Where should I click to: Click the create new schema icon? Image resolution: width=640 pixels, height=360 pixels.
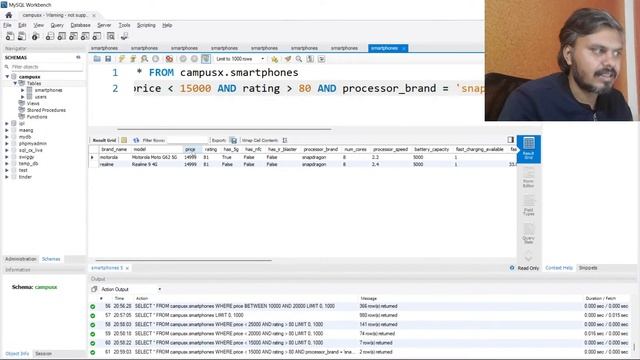click(x=50, y=36)
